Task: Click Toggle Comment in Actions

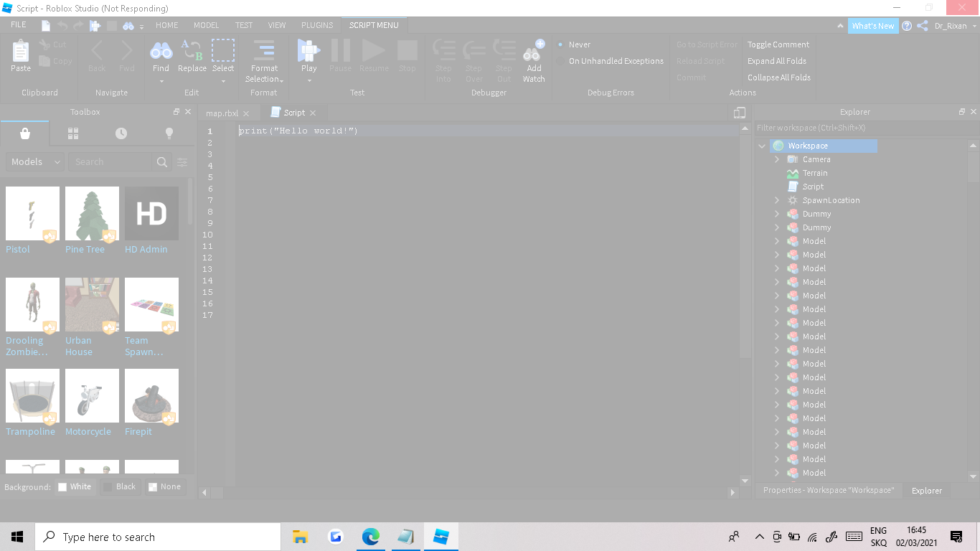Action: [x=778, y=44]
